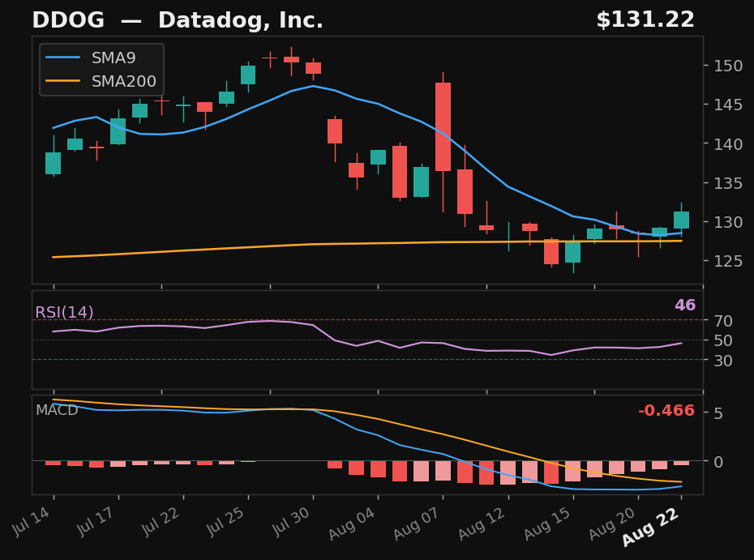Click the Aug 07 date label
The image size is (754, 560).
point(417,523)
